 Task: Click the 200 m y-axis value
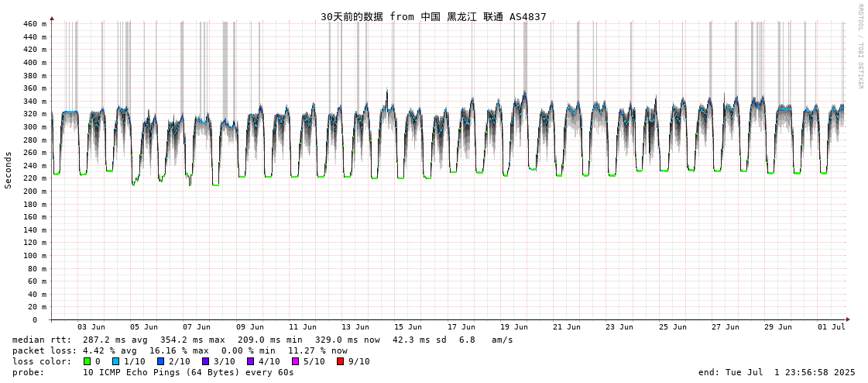tap(35, 191)
